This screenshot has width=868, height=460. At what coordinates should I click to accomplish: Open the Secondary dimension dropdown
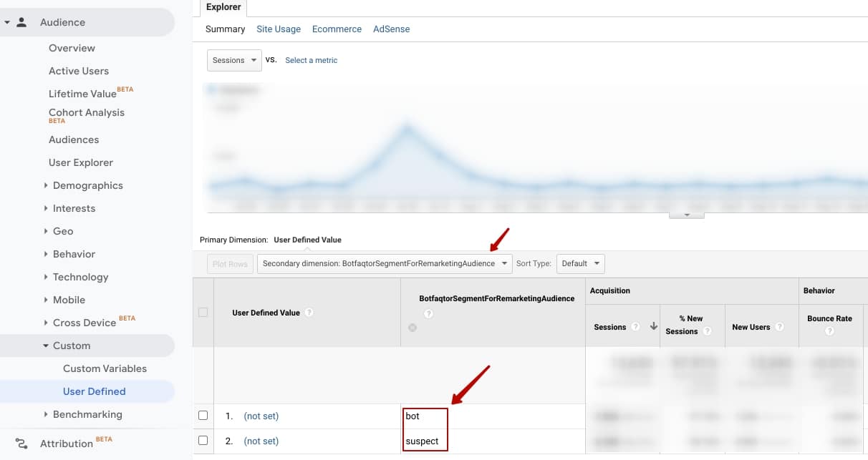(x=504, y=263)
